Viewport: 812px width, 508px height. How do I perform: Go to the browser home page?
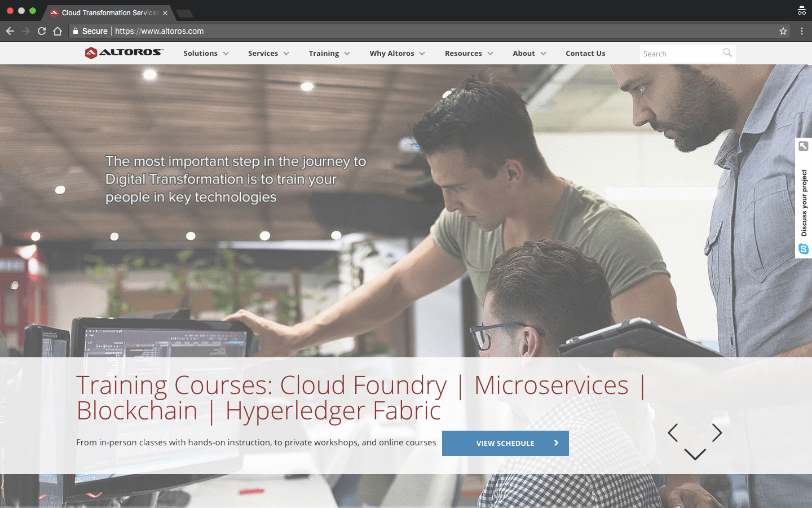[58, 31]
